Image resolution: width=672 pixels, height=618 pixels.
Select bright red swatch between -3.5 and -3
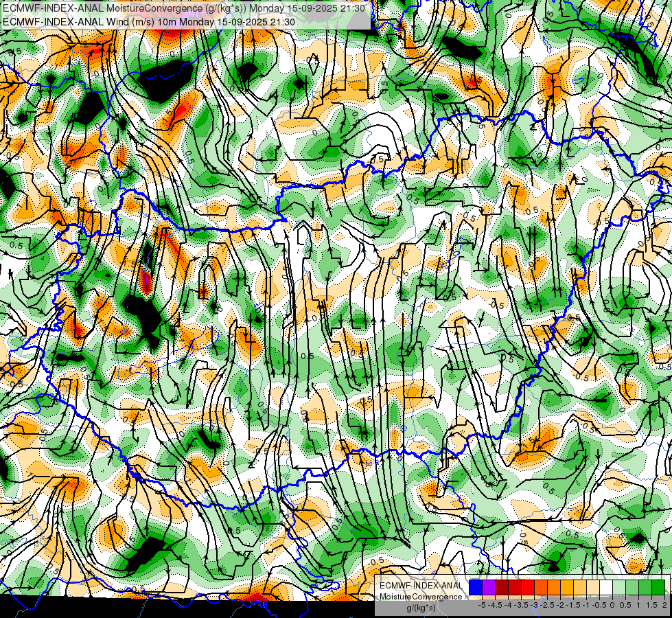pyautogui.click(x=528, y=588)
